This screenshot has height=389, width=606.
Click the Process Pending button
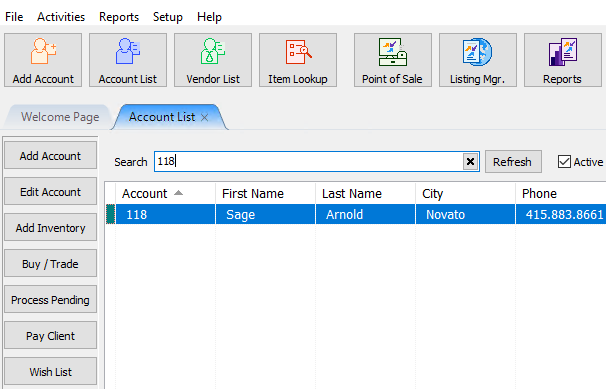(50, 300)
